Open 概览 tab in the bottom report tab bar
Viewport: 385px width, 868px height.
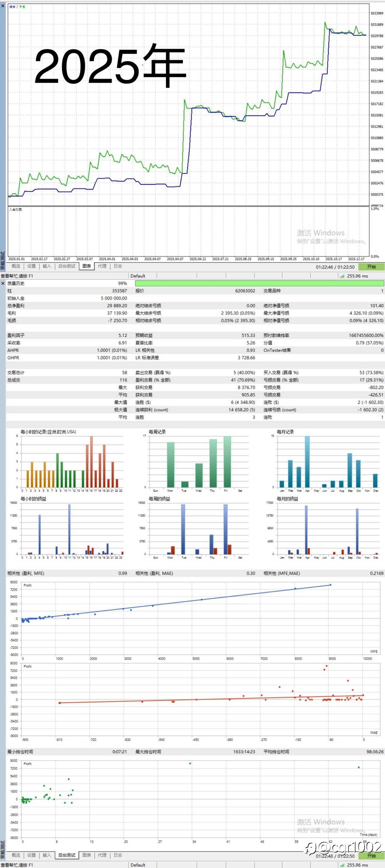click(16, 855)
